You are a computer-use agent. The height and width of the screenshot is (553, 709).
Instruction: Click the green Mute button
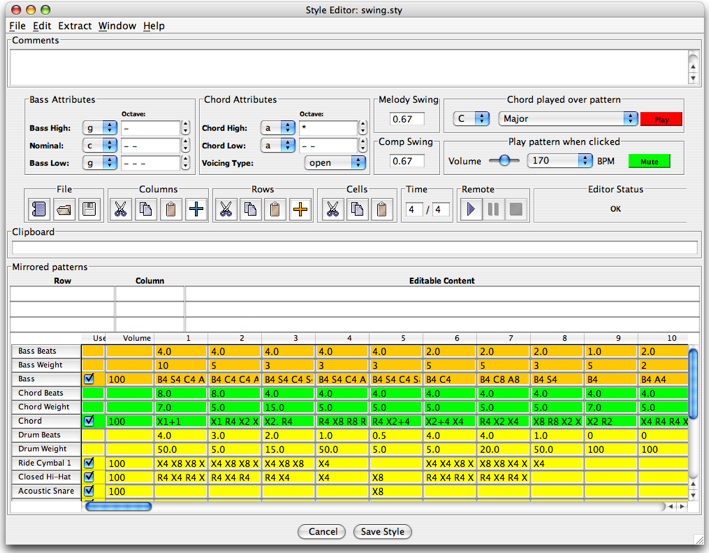(x=649, y=160)
